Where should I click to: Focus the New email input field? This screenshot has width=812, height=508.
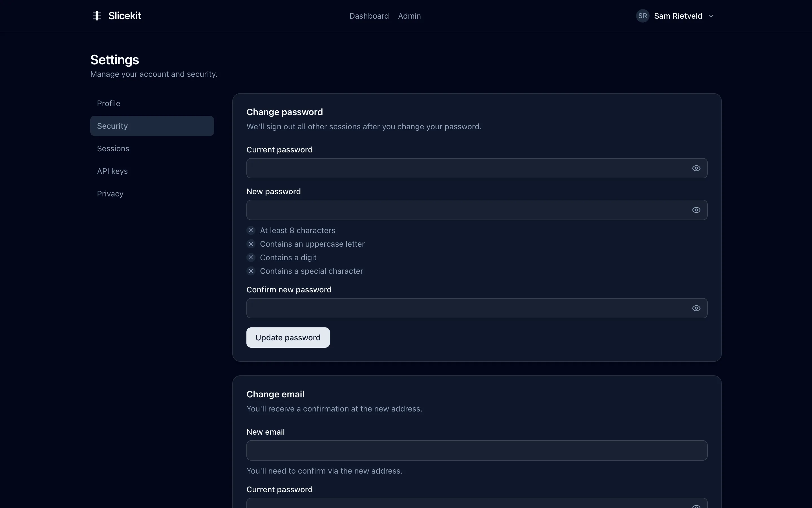pyautogui.click(x=477, y=450)
